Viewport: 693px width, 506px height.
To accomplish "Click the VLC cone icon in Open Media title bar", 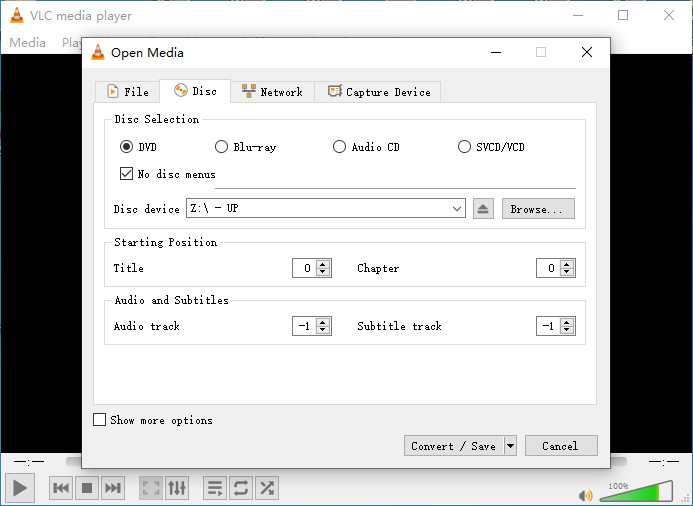I will (x=98, y=53).
